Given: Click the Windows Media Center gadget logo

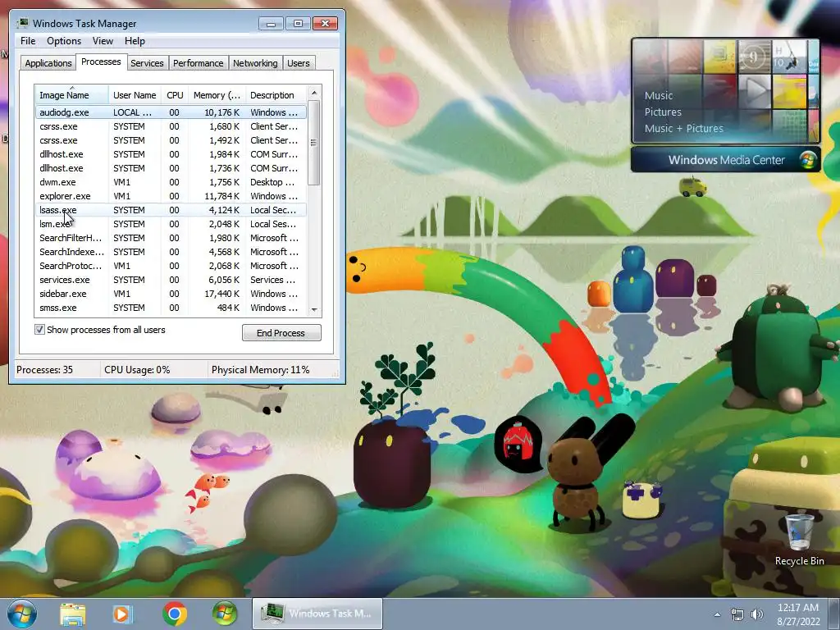Looking at the screenshot, I should point(808,160).
